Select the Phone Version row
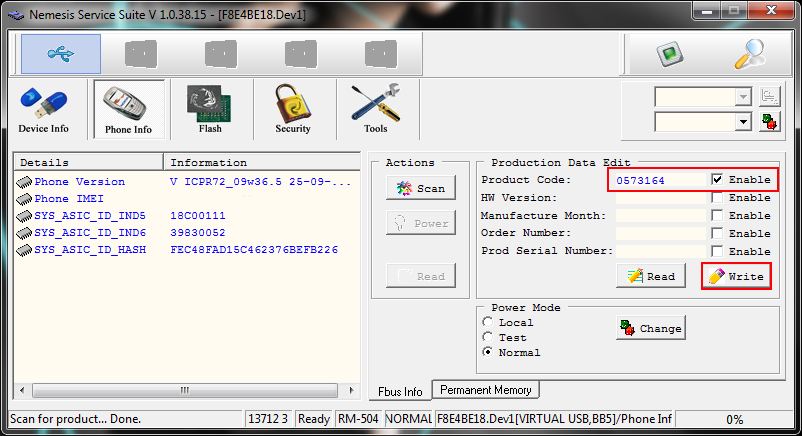The width and height of the screenshot is (802, 436). coord(187,182)
